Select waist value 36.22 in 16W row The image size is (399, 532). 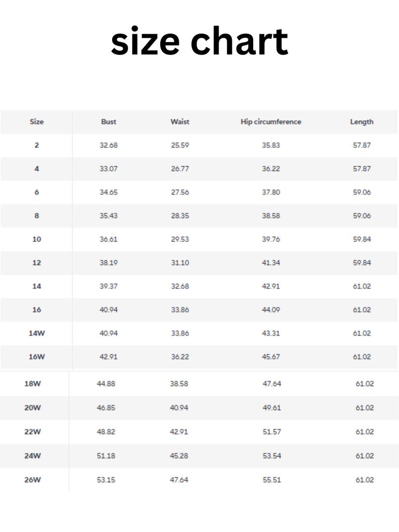[x=180, y=357]
